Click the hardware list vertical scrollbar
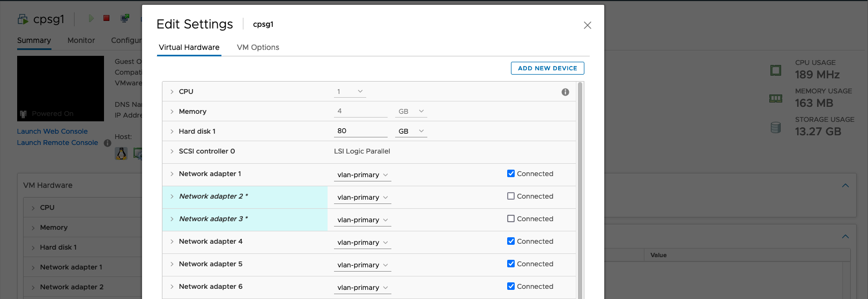The height and width of the screenshot is (299, 868). pyautogui.click(x=580, y=188)
